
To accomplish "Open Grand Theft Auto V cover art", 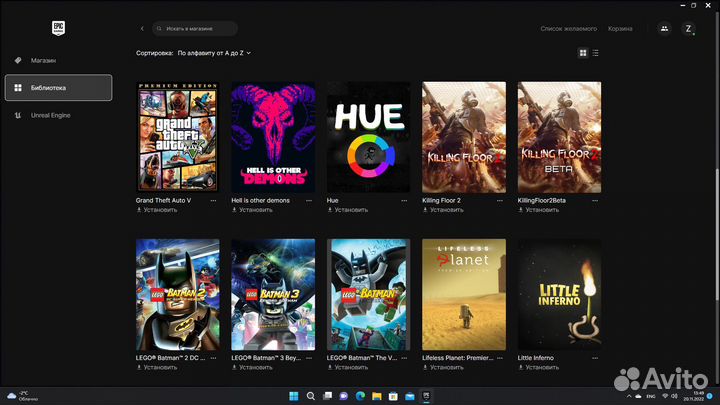I will [x=178, y=137].
